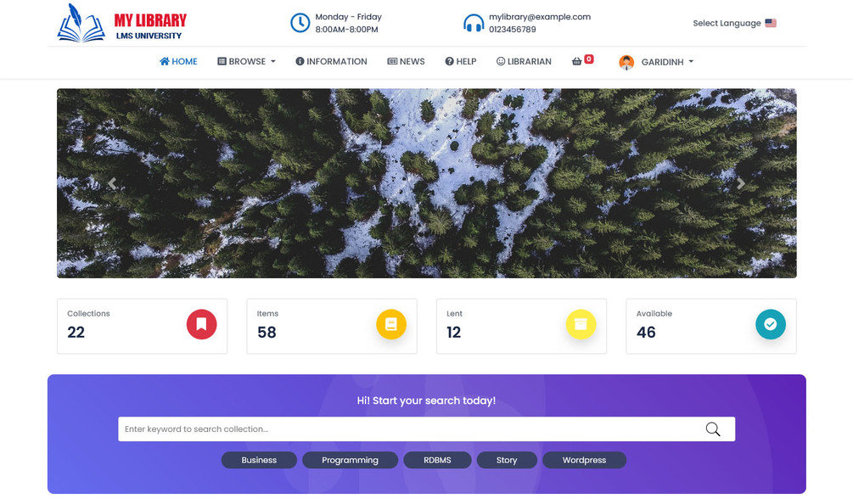Select the Story keyword tag
Image resolution: width=853 pixels, height=504 pixels.
click(507, 460)
